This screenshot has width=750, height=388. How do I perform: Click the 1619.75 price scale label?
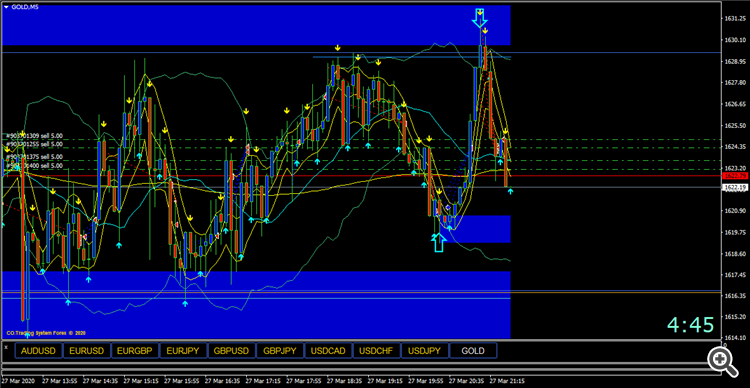click(x=735, y=232)
